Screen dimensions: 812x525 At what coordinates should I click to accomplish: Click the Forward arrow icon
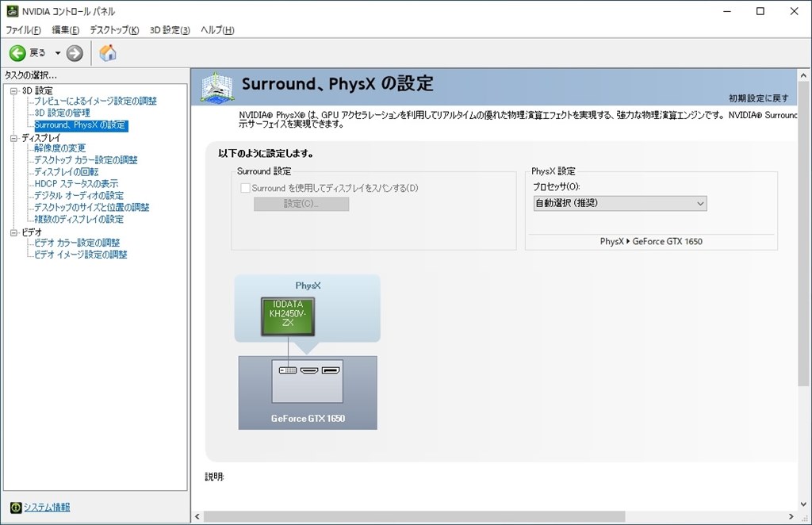75,53
